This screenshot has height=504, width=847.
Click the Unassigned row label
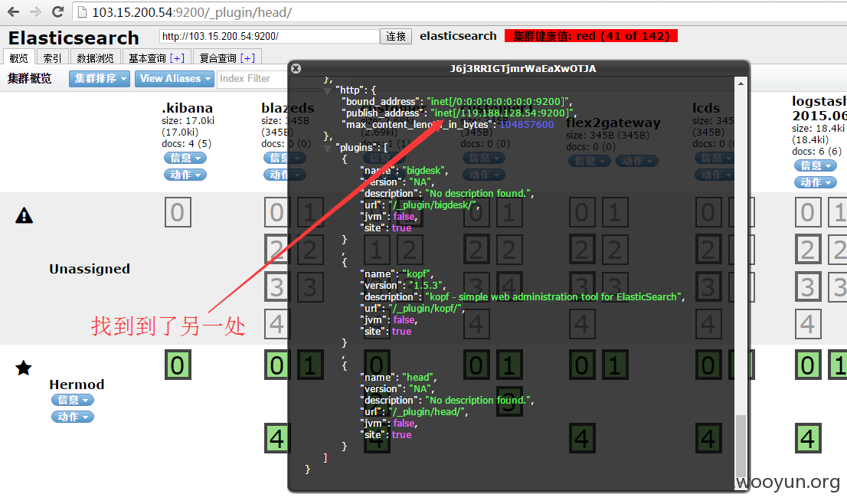(x=90, y=269)
